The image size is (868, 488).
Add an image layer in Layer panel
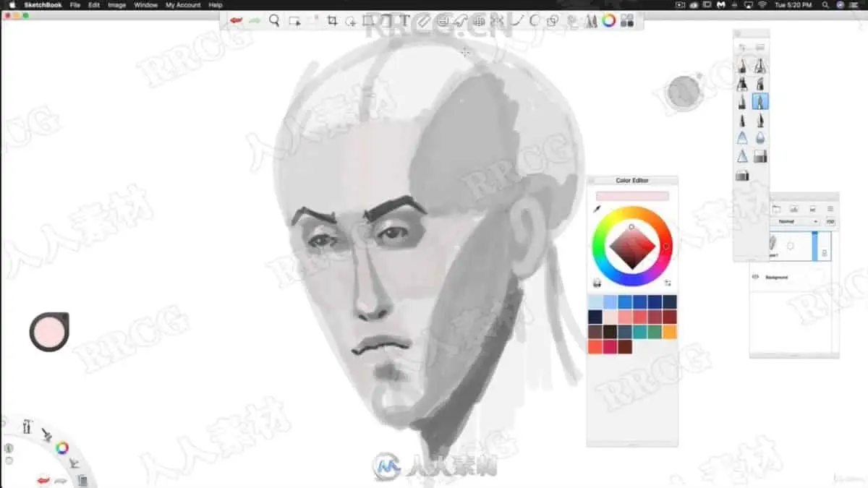point(793,208)
